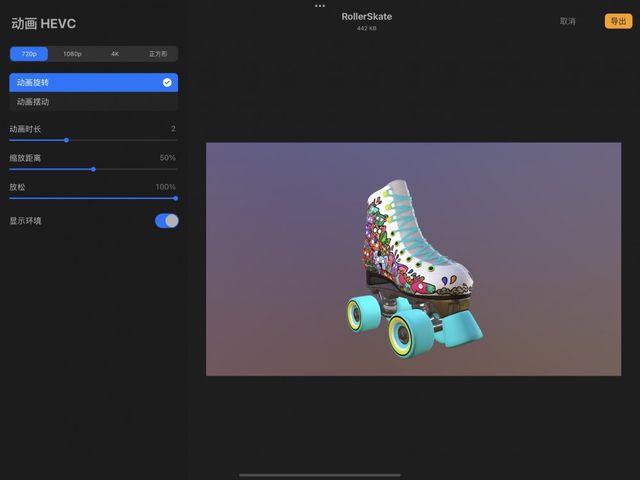Click the roller skate preview image
640x480 pixels.
click(413, 259)
